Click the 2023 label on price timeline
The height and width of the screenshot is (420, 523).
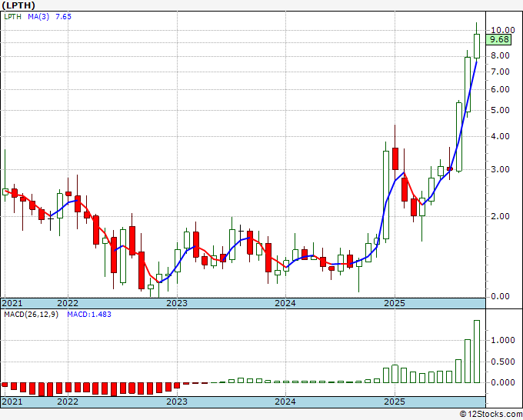click(177, 303)
